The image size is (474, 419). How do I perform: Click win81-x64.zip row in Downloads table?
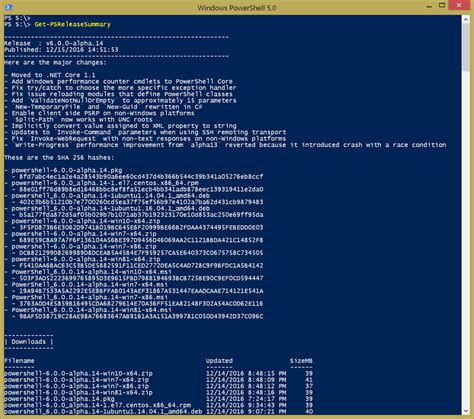click(159, 392)
